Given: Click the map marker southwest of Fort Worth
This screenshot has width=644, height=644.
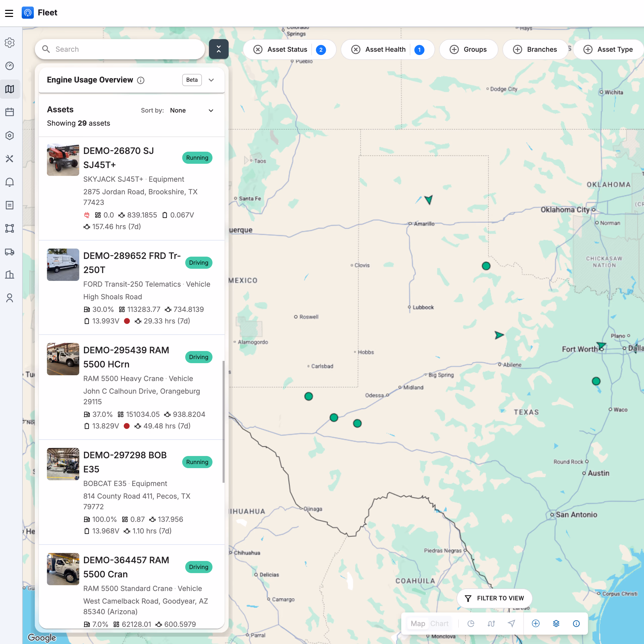Looking at the screenshot, I should (x=596, y=381).
